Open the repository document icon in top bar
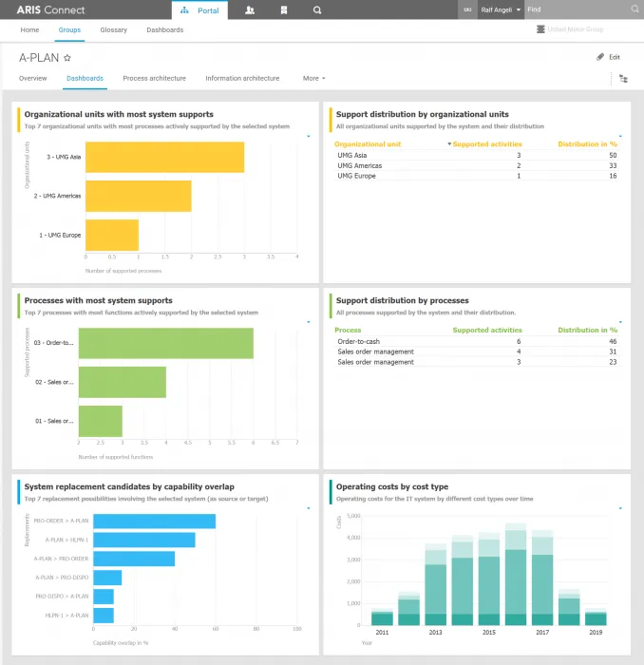Viewport: 644px width, 665px height. [284, 10]
